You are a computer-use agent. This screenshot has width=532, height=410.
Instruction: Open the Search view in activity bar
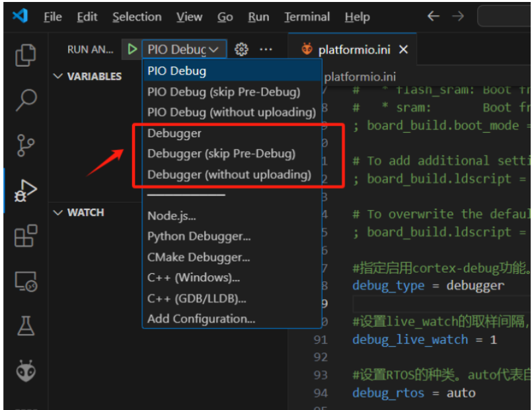tap(26, 100)
